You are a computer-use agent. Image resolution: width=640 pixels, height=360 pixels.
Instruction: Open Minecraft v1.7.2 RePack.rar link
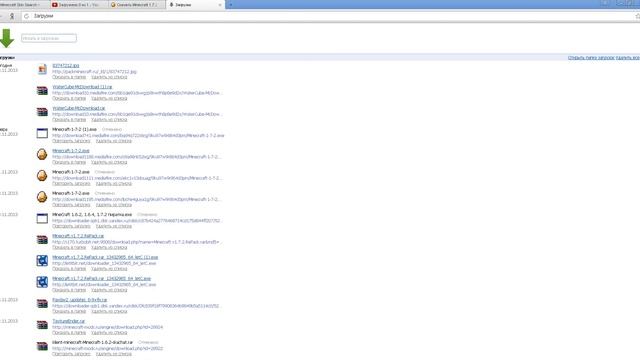(x=78, y=236)
